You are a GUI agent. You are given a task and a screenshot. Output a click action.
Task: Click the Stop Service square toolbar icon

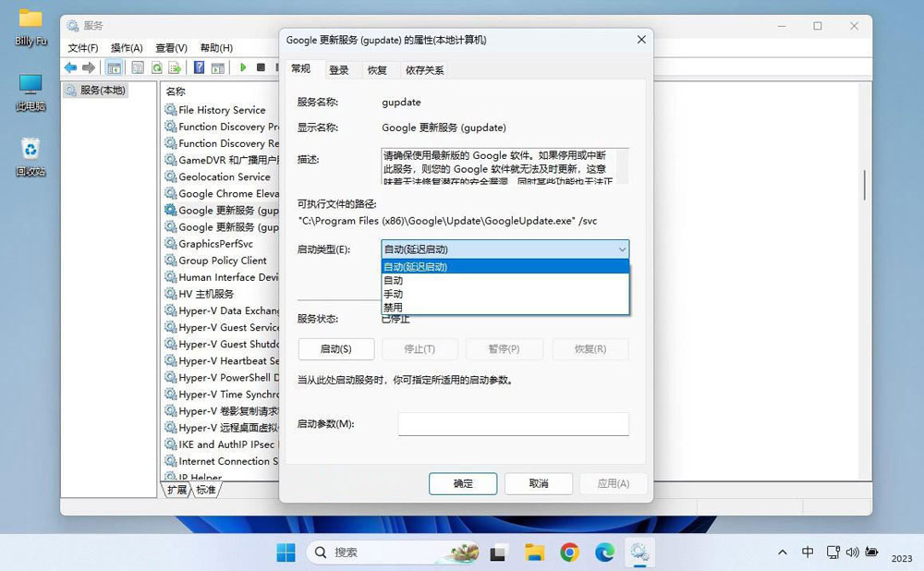(x=261, y=67)
